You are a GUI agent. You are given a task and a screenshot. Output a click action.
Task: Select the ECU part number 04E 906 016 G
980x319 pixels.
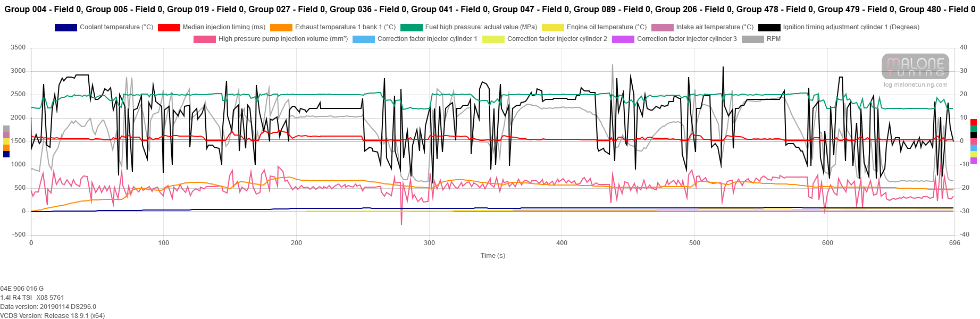tap(22, 289)
